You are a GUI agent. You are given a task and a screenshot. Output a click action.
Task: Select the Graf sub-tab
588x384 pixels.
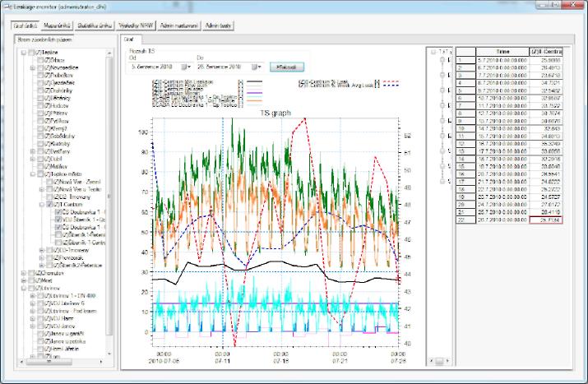[x=130, y=39]
